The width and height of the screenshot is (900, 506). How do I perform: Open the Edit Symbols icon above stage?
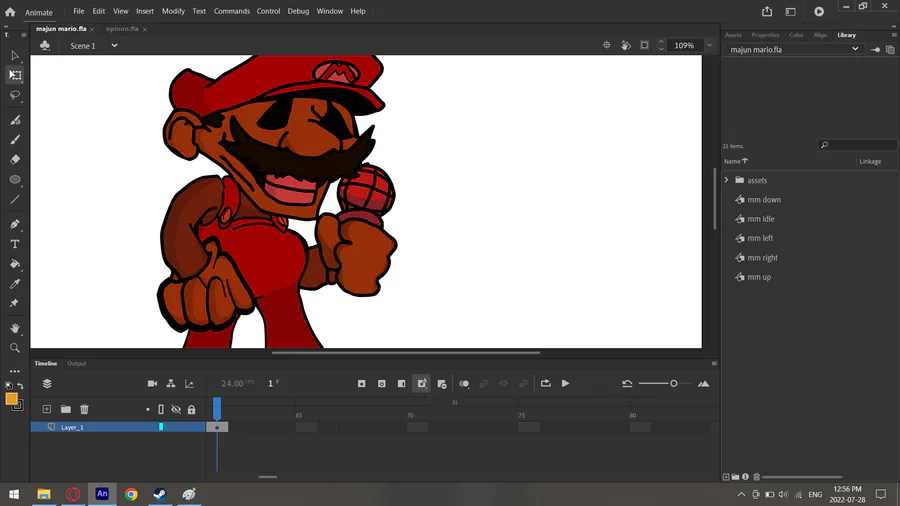click(x=45, y=45)
